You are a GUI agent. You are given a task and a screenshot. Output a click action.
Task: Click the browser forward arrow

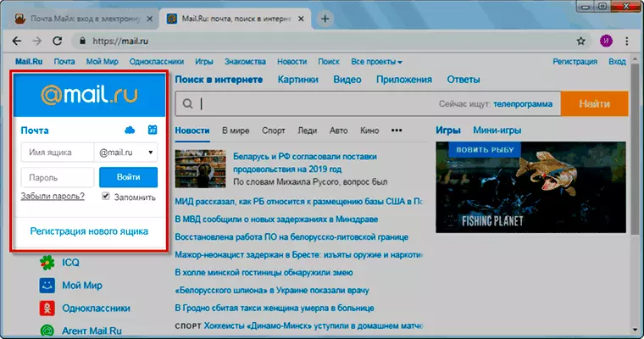[x=37, y=41]
